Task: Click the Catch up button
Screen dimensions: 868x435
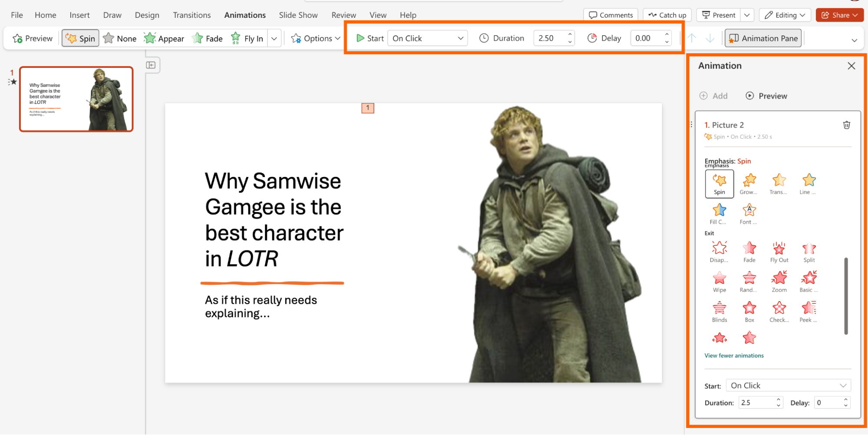Action: tap(667, 15)
